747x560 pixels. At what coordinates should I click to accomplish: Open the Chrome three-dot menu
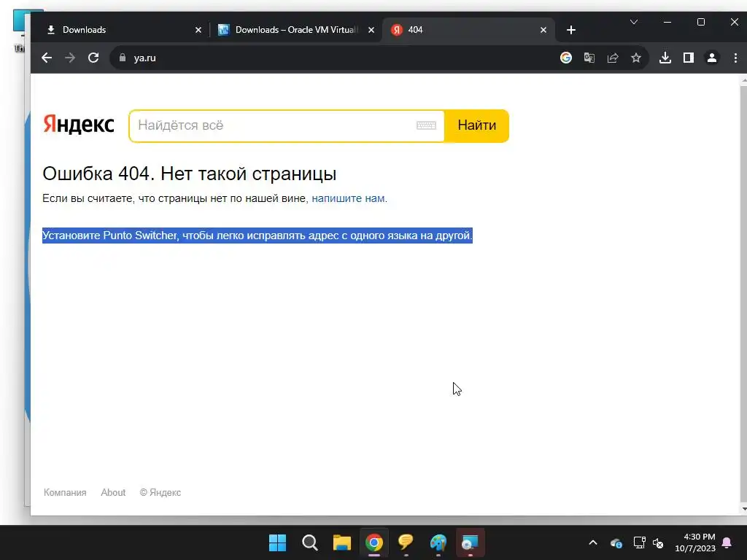click(x=735, y=58)
